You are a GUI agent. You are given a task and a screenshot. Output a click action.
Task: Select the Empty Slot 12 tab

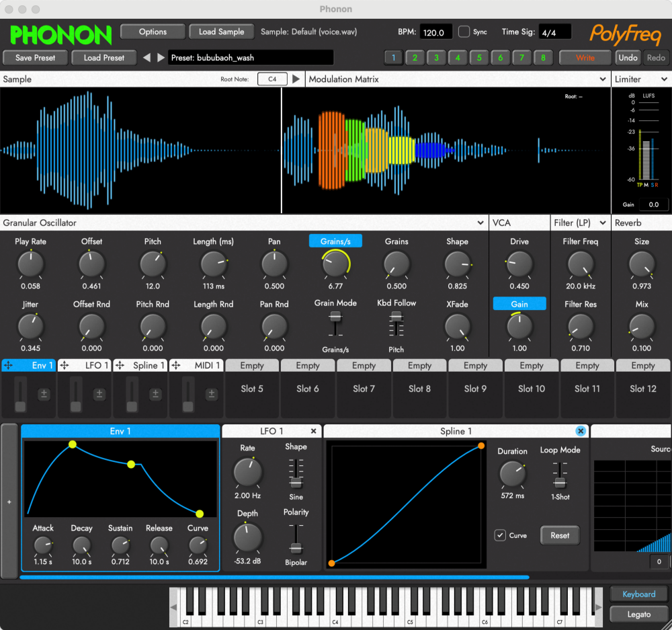[643, 365]
